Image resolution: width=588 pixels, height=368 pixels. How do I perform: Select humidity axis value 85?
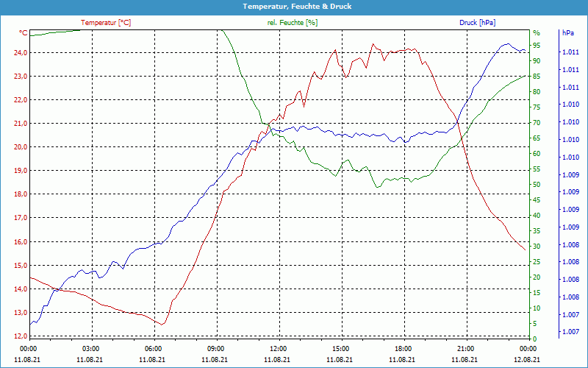[537, 77]
